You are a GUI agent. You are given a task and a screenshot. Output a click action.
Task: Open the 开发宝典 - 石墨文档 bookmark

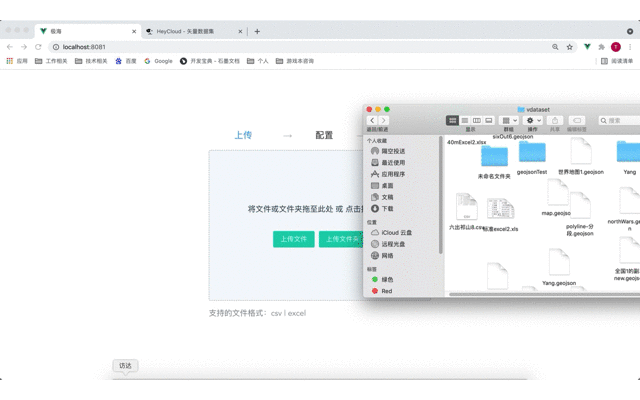[x=210, y=61]
